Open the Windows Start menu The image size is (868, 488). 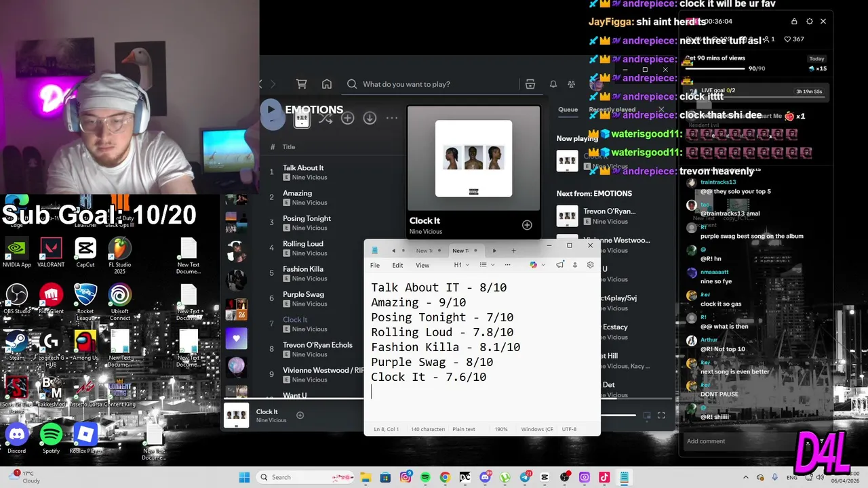point(244,477)
